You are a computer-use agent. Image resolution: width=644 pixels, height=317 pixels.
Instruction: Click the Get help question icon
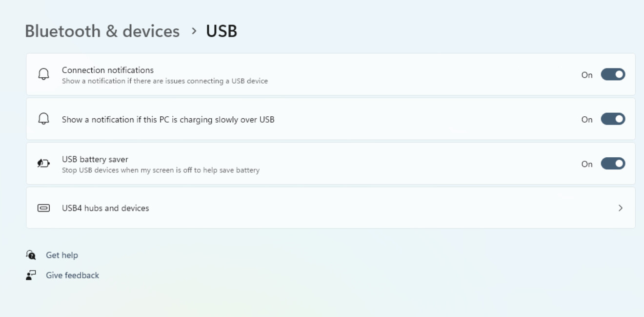point(31,255)
